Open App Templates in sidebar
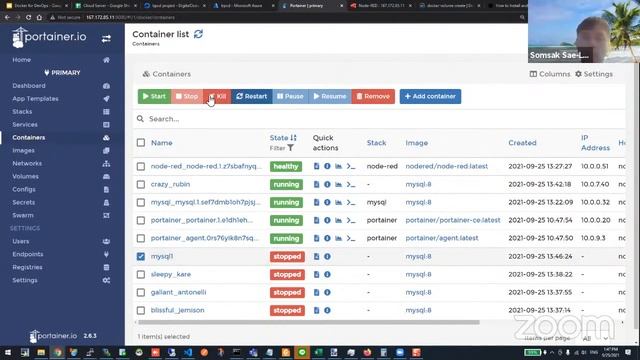The image size is (640, 360). (x=35, y=99)
